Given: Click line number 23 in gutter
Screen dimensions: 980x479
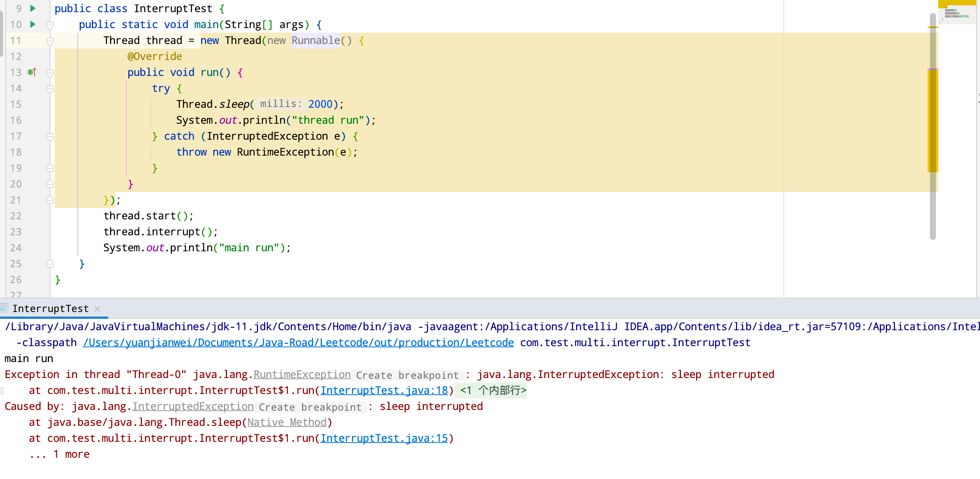Looking at the screenshot, I should tap(16, 232).
